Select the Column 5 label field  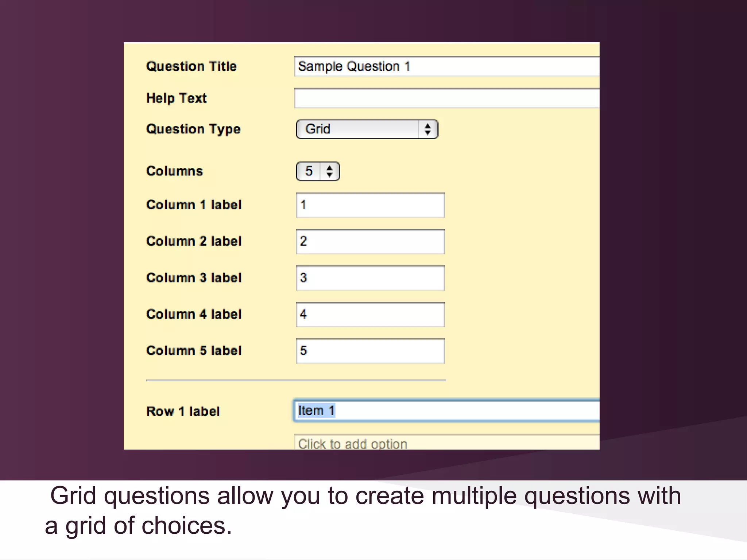(x=370, y=351)
